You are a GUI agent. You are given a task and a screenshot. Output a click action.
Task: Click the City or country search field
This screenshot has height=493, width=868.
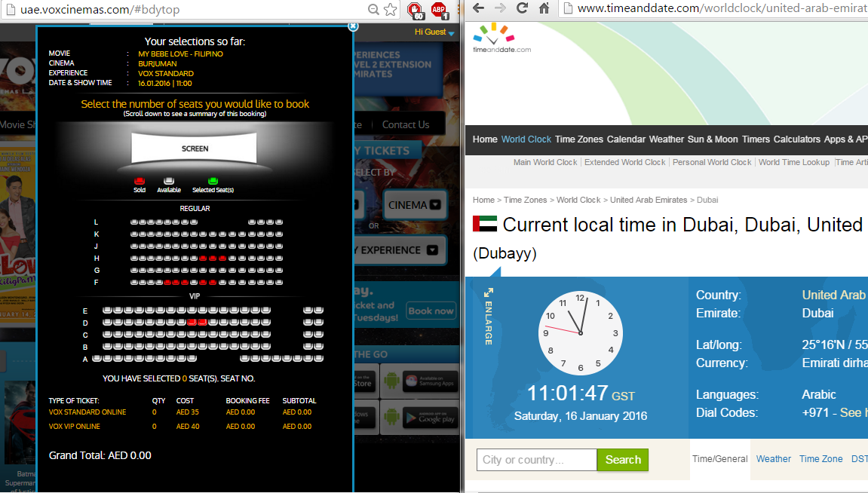click(x=536, y=460)
